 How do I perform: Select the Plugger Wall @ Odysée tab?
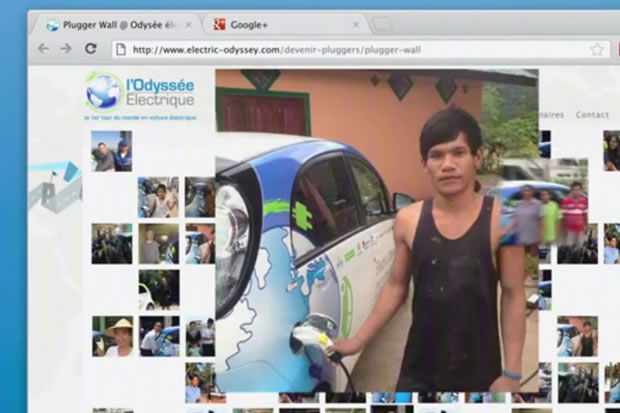pyautogui.click(x=115, y=24)
